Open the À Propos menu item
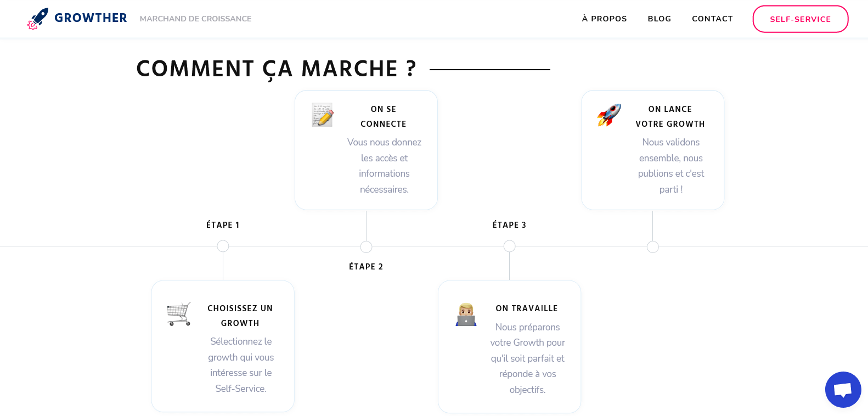Viewport: 868px width, 416px height. pos(604,19)
